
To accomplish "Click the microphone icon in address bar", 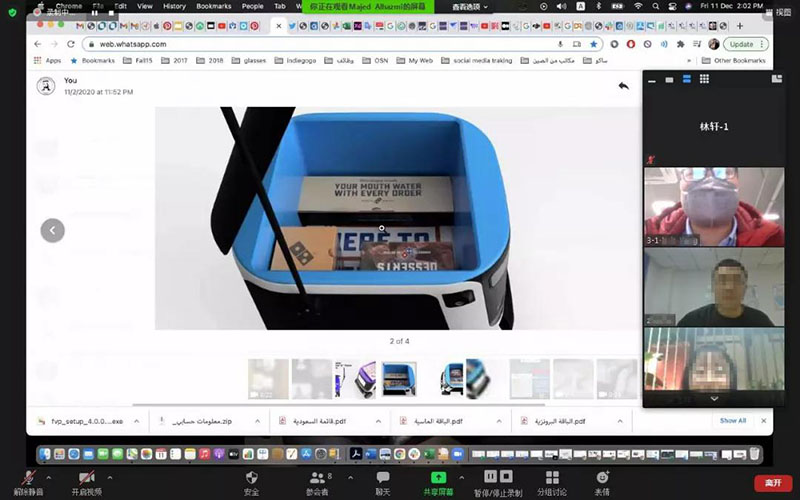I will pyautogui.click(x=560, y=44).
